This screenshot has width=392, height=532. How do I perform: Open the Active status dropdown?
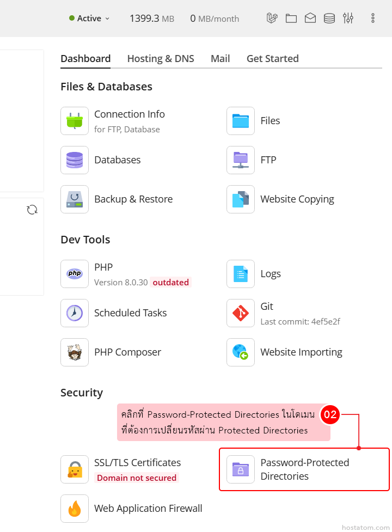[90, 19]
